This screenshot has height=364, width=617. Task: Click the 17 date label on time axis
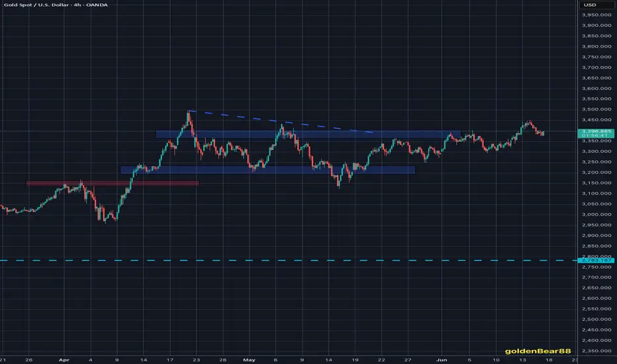click(170, 359)
